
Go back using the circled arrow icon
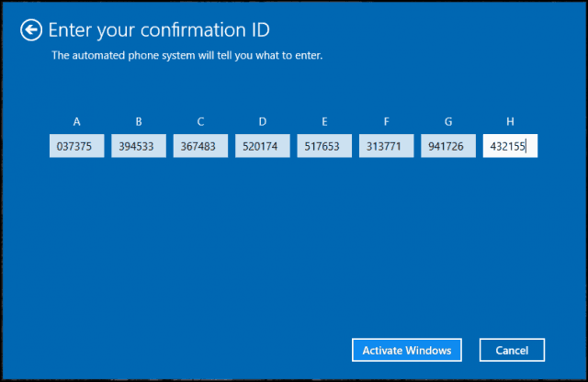pyautogui.click(x=31, y=29)
